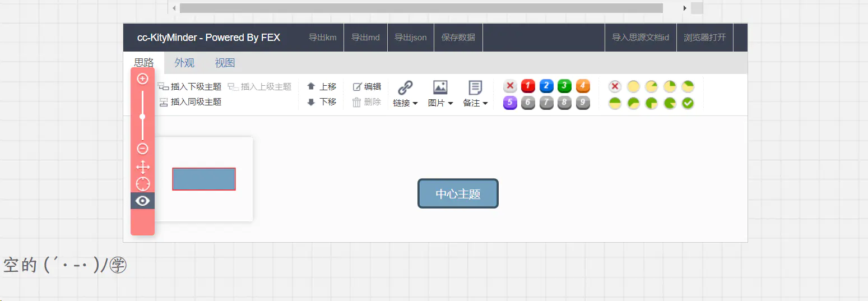868x301 pixels.
Task: Open the 备注 dropdown arrow
Action: [x=485, y=104]
